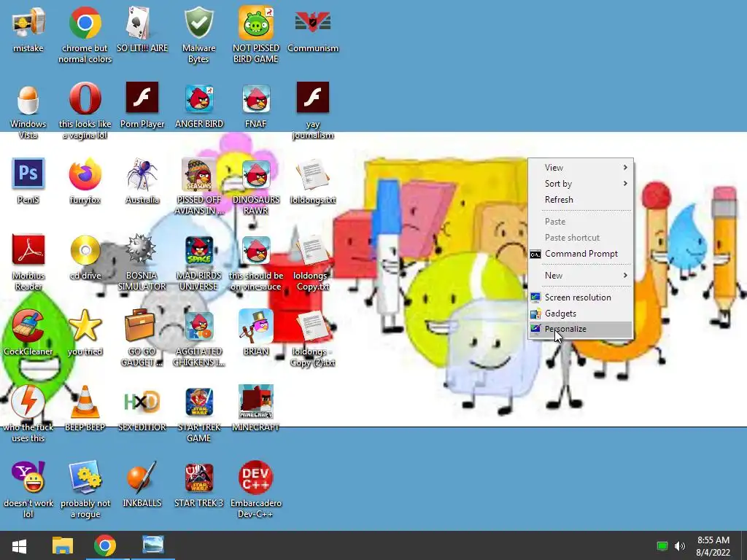The width and height of the screenshot is (747, 560).
Task: Choose Refresh from the context menu
Action: click(x=581, y=200)
